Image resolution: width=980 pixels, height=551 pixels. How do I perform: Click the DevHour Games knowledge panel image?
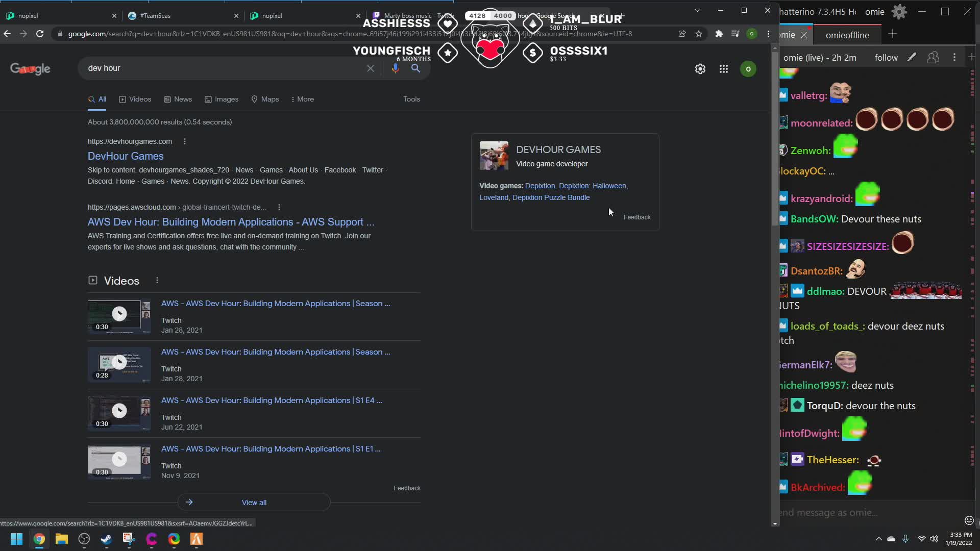pos(494,156)
